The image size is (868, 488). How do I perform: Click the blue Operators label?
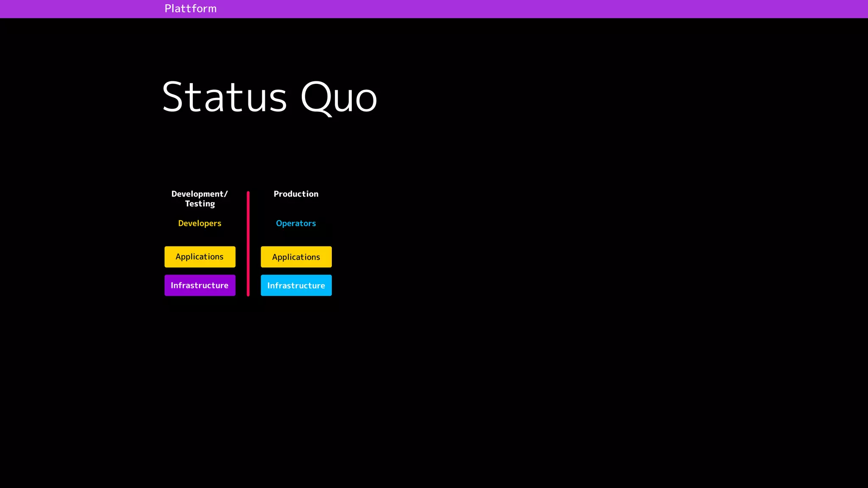tap(296, 223)
